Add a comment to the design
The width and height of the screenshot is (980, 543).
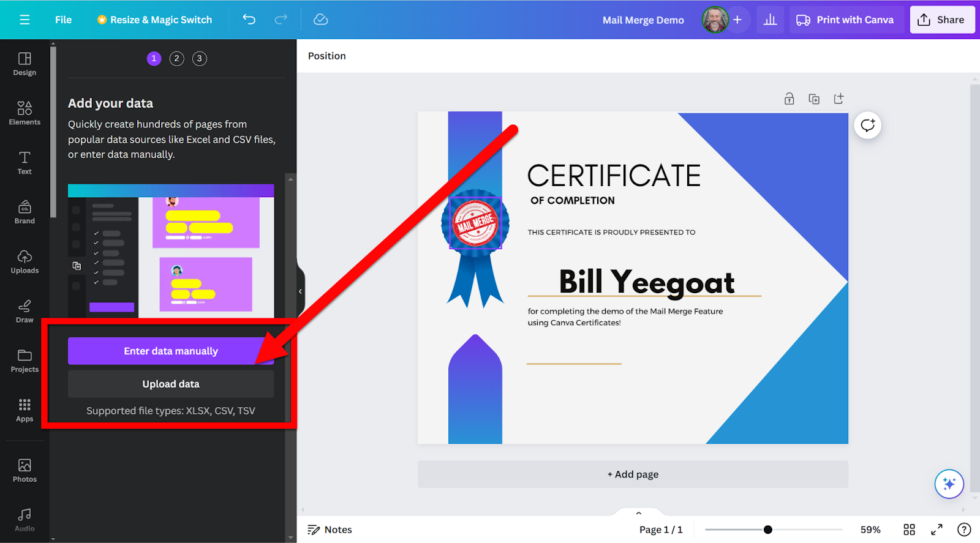click(x=867, y=125)
